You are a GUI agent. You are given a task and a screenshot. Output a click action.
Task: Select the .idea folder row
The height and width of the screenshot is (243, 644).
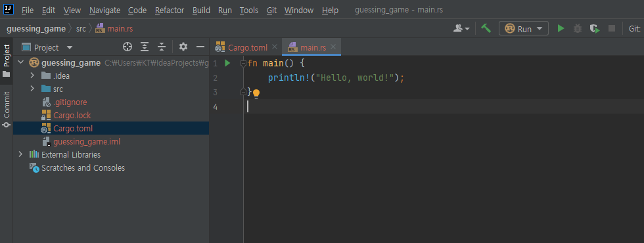(x=111, y=76)
